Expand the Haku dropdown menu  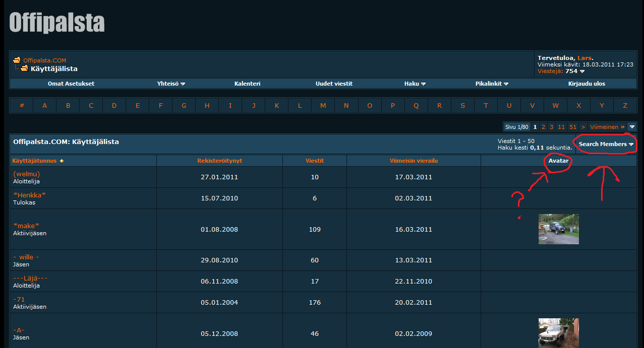[415, 84]
